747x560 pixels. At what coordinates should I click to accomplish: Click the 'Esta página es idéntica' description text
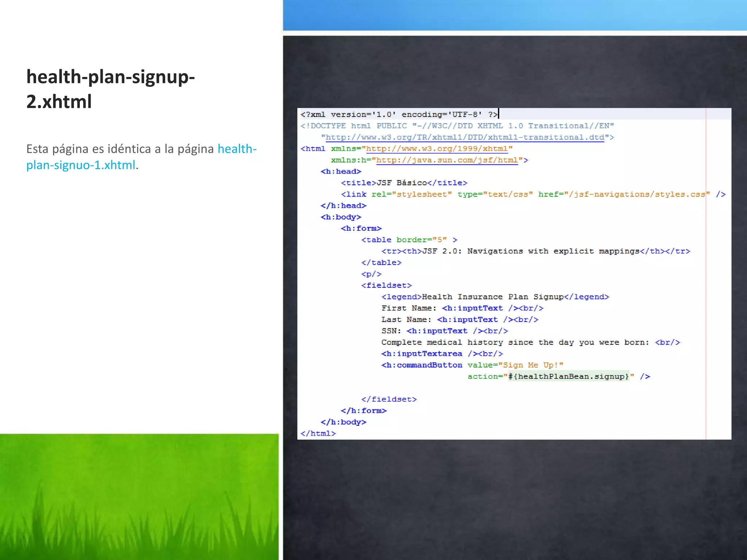pos(120,149)
